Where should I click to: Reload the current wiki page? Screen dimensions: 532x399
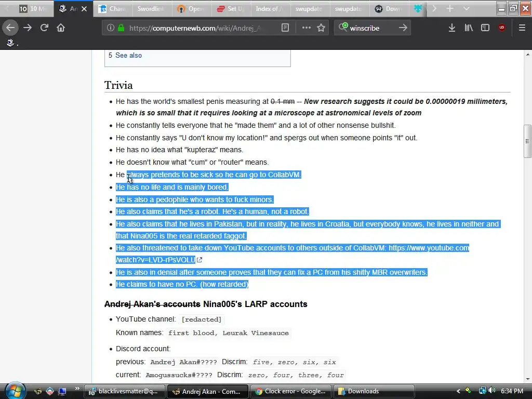(44, 28)
